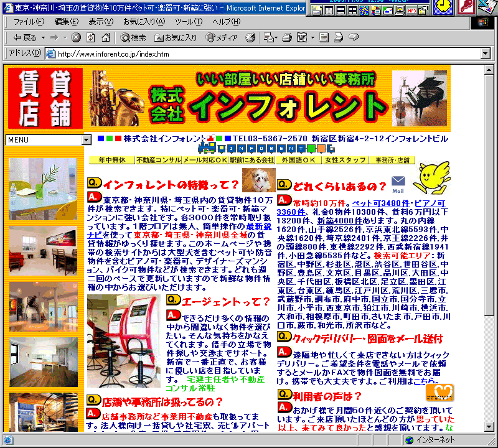Show the browsing history pane
Image resolution: width=498 pixels, height=448 pixels.
(250, 38)
